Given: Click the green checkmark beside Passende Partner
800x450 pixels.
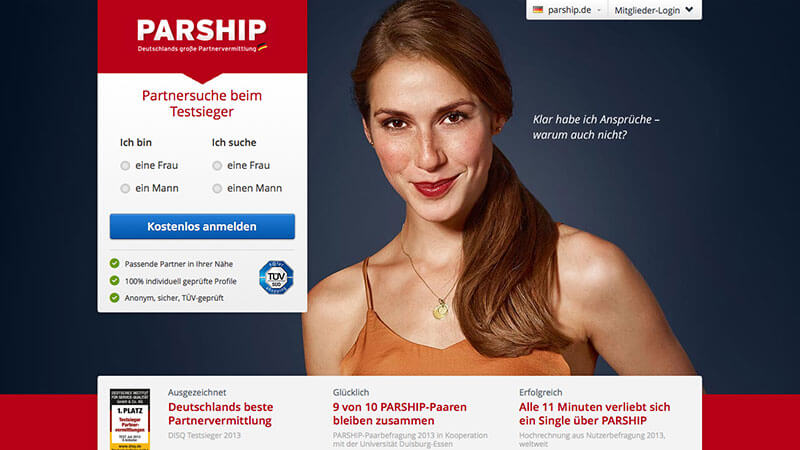Looking at the screenshot, I should coord(114,263).
